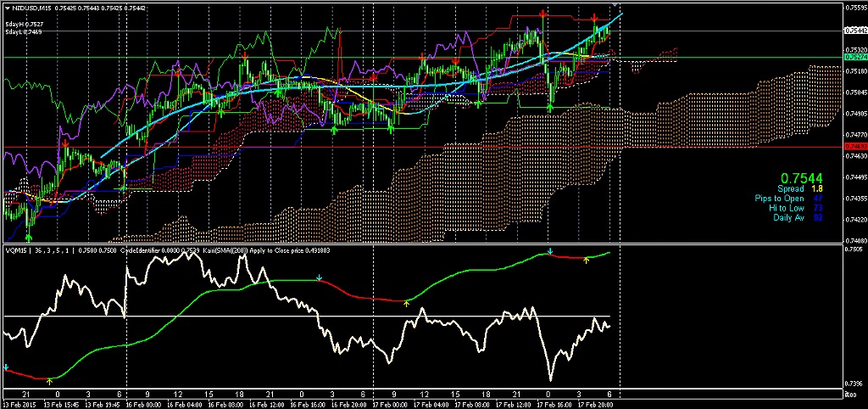Select the rightmost cyan down arrow in the CycleIdentifier window
Screen dimensions: 868x409
[x=549, y=252]
